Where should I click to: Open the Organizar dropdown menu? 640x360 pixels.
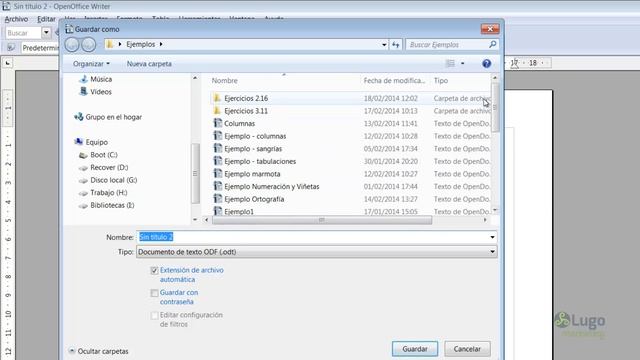point(91,64)
